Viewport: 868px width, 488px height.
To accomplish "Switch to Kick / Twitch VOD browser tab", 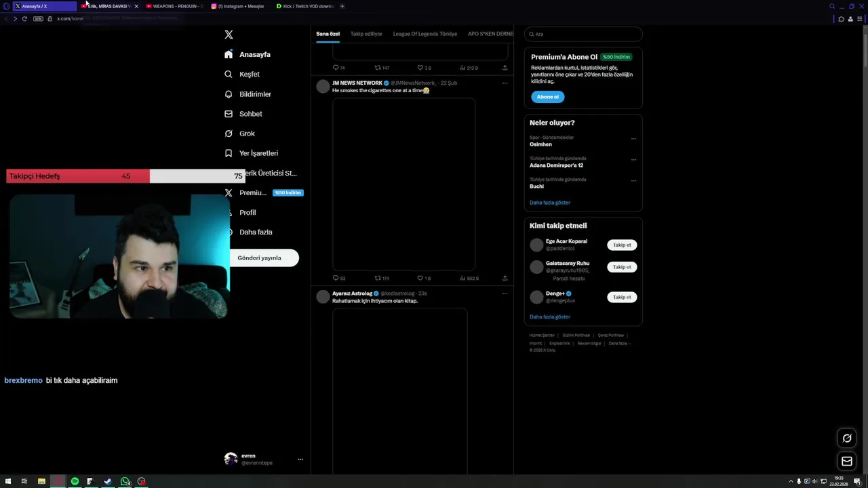I will [304, 6].
